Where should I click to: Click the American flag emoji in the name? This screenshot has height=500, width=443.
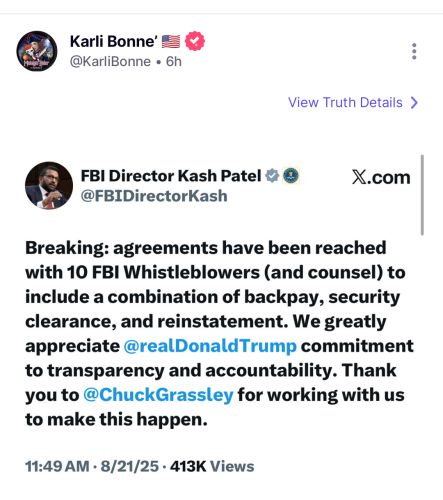pos(171,42)
